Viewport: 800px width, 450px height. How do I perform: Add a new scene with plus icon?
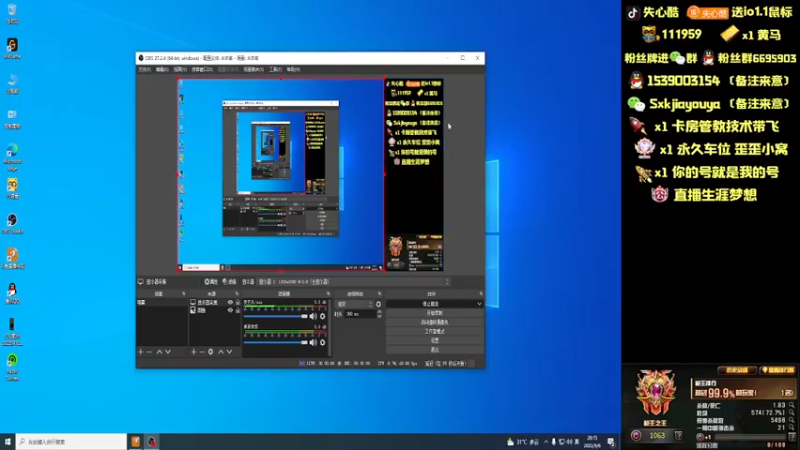[x=141, y=352]
